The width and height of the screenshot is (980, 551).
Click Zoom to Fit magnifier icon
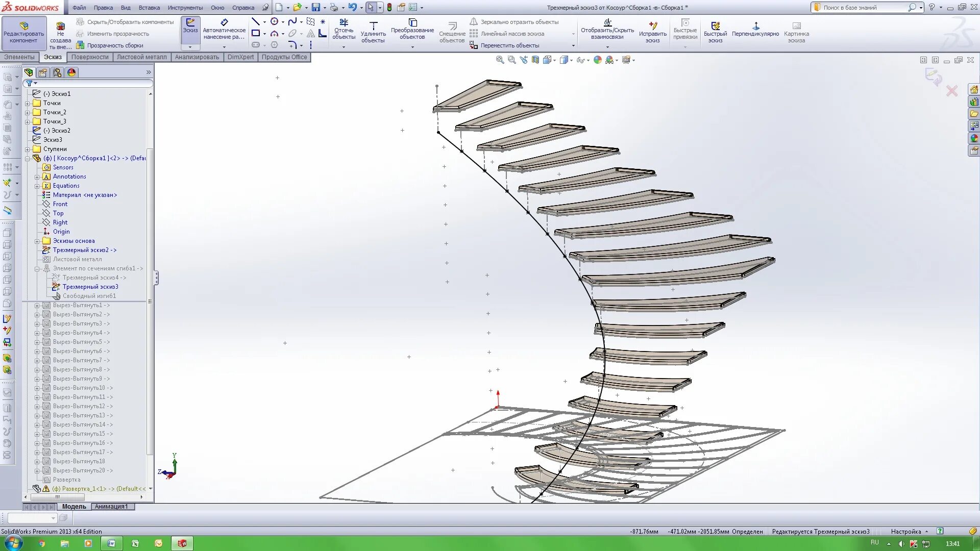pyautogui.click(x=500, y=60)
